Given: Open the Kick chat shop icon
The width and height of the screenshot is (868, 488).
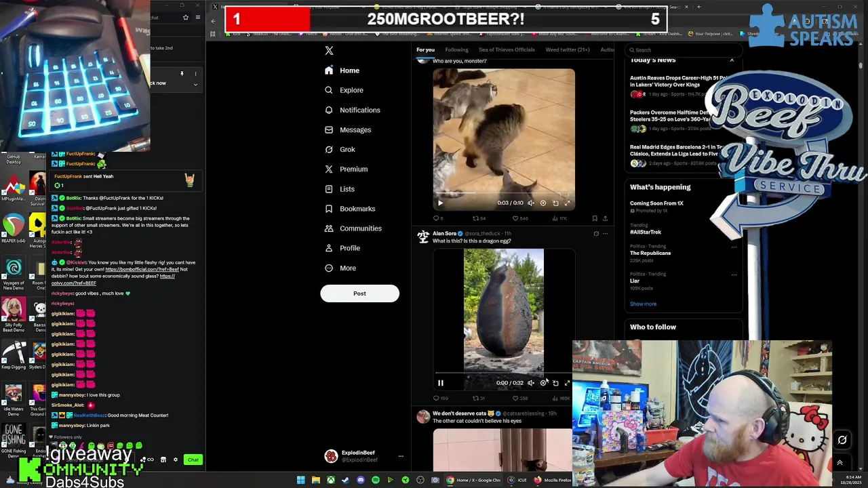Looking at the screenshot, I should (163, 460).
